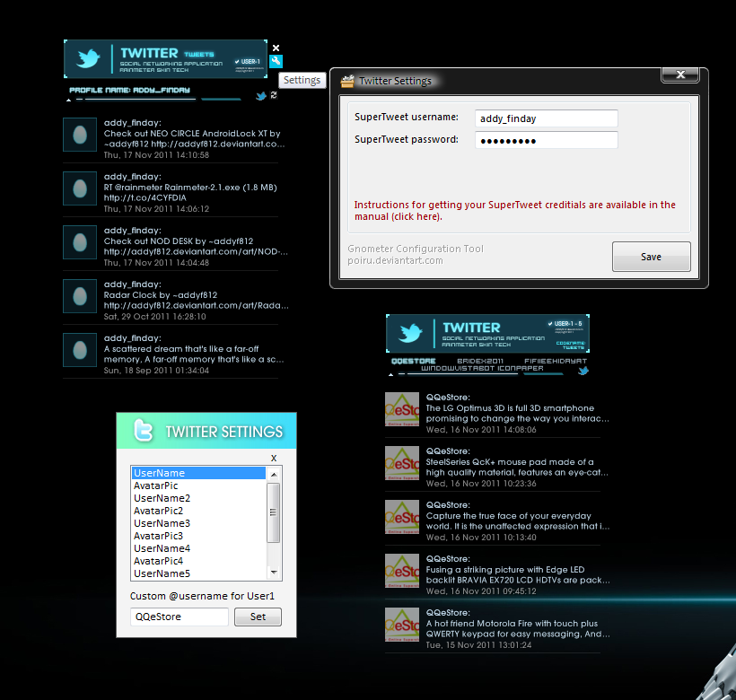Click the Twitter bird logo in the TWEETS header

click(88, 58)
